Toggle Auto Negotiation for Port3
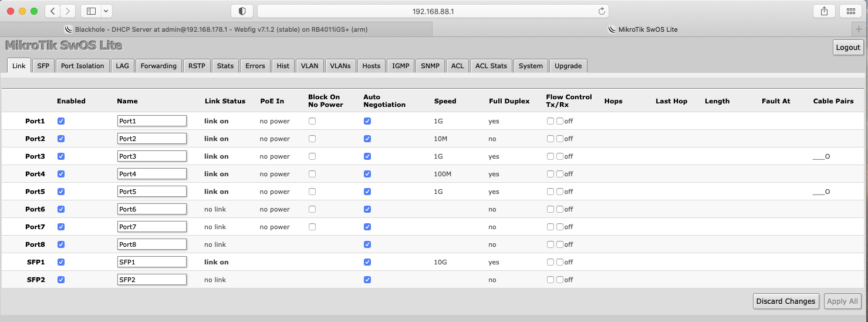Screen dimensions: 868x322 tap(367, 156)
